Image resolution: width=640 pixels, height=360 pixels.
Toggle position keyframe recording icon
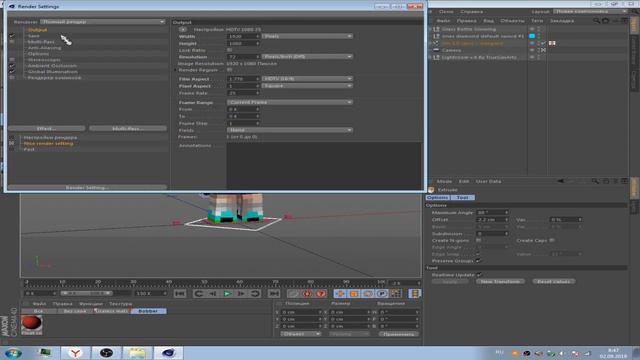340,293
